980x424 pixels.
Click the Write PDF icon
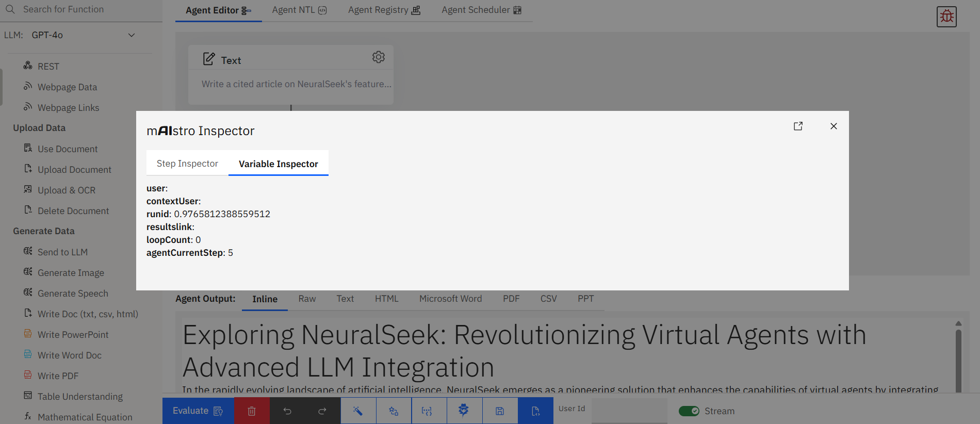pyautogui.click(x=28, y=375)
